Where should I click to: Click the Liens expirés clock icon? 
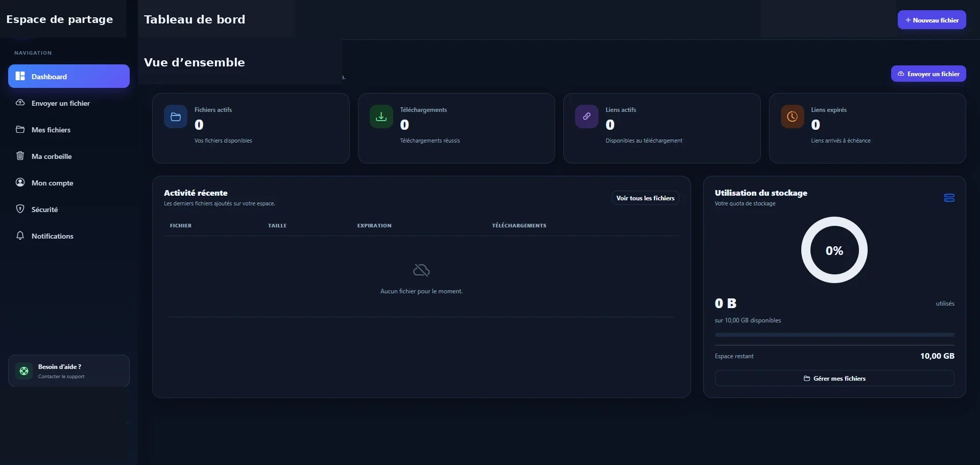click(792, 117)
